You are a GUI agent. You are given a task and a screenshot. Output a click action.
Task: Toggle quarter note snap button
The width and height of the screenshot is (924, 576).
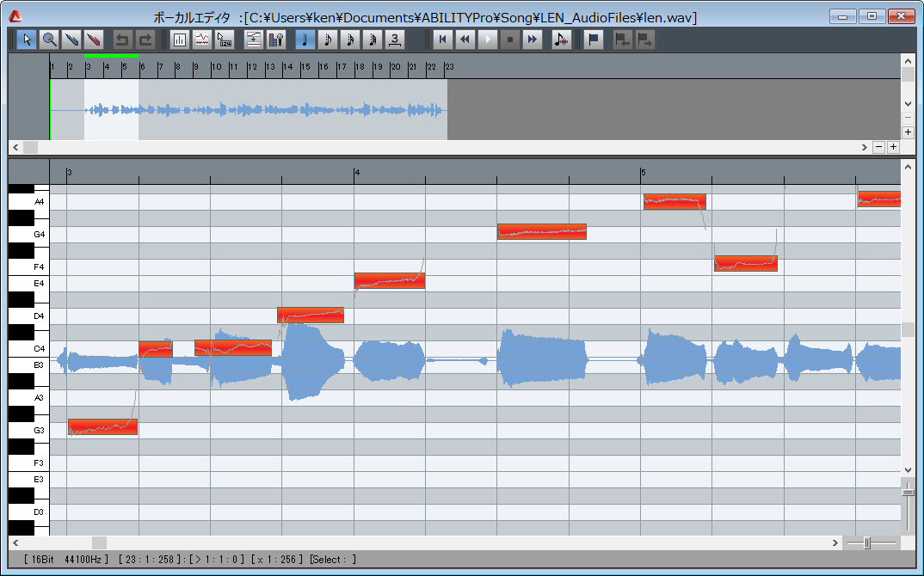[x=305, y=40]
